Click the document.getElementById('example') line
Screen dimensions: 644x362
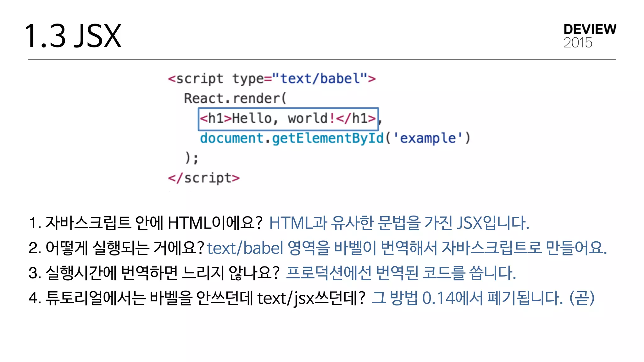(335, 138)
